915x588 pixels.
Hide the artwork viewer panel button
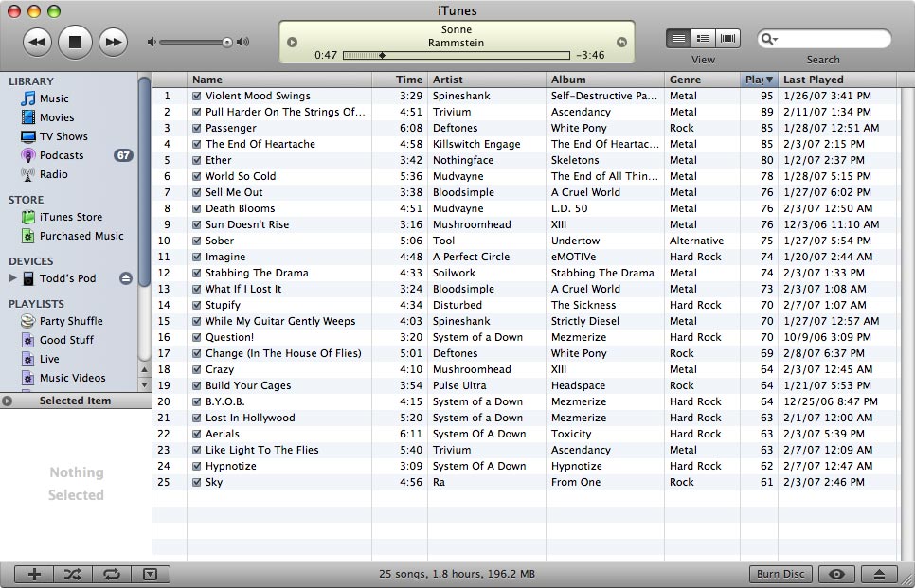pos(151,575)
